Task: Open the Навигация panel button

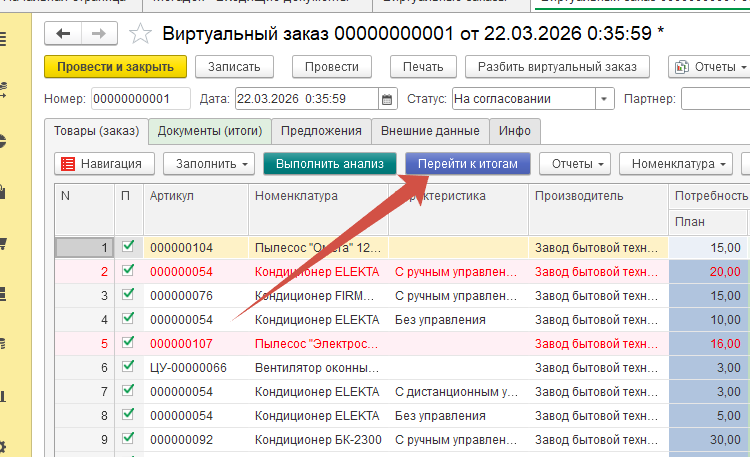Action: click(x=104, y=164)
